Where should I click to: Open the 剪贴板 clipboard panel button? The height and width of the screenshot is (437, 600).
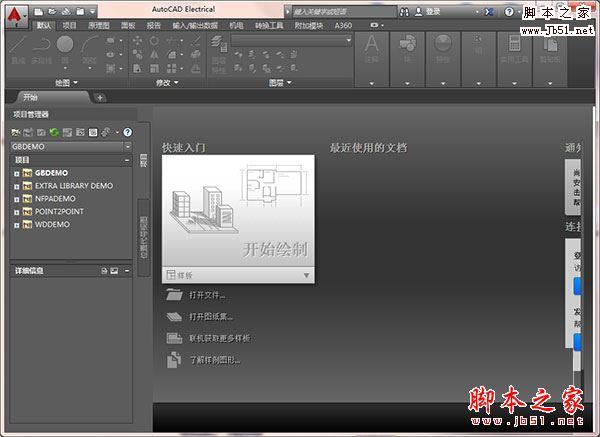[x=550, y=49]
